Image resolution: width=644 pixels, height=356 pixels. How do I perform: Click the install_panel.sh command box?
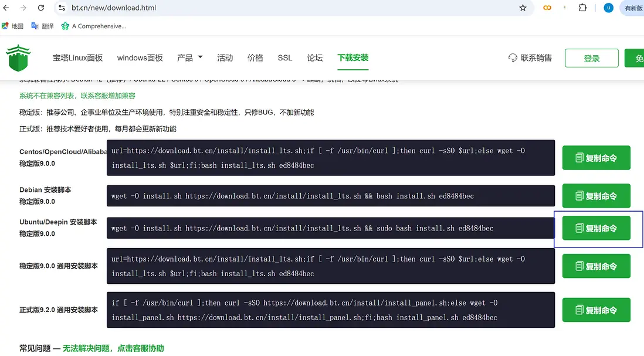[x=331, y=310]
